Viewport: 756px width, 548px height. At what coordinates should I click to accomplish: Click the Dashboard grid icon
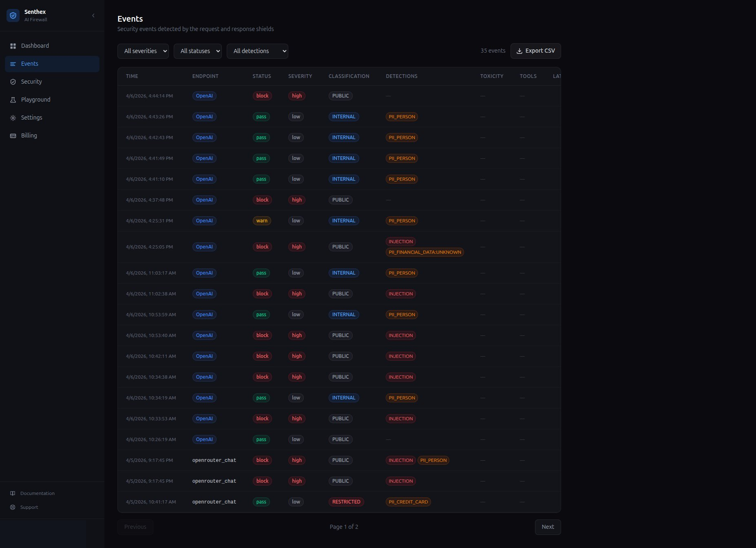click(13, 46)
